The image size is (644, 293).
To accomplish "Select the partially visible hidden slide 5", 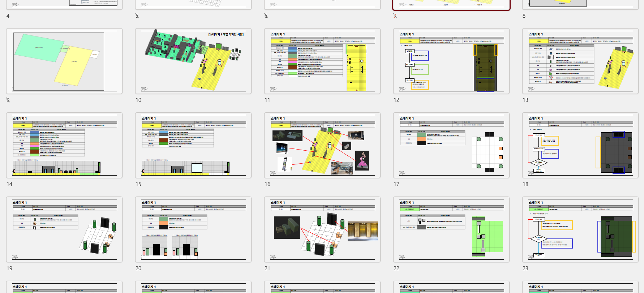I will [193, 4].
